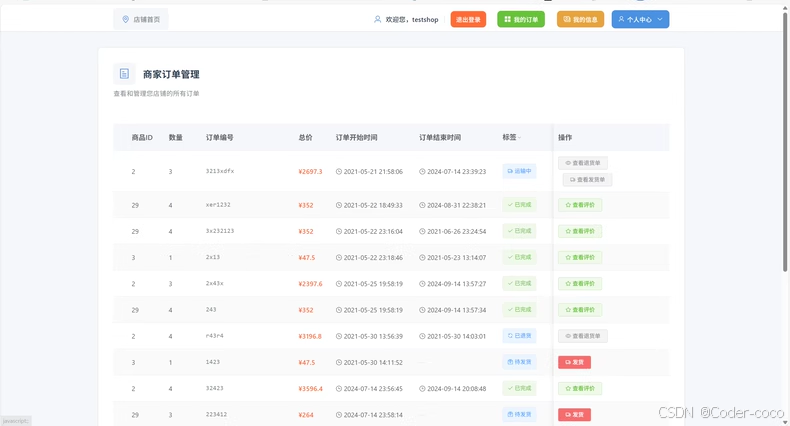
Task: Select order number 2x43x
Action: [214, 283]
